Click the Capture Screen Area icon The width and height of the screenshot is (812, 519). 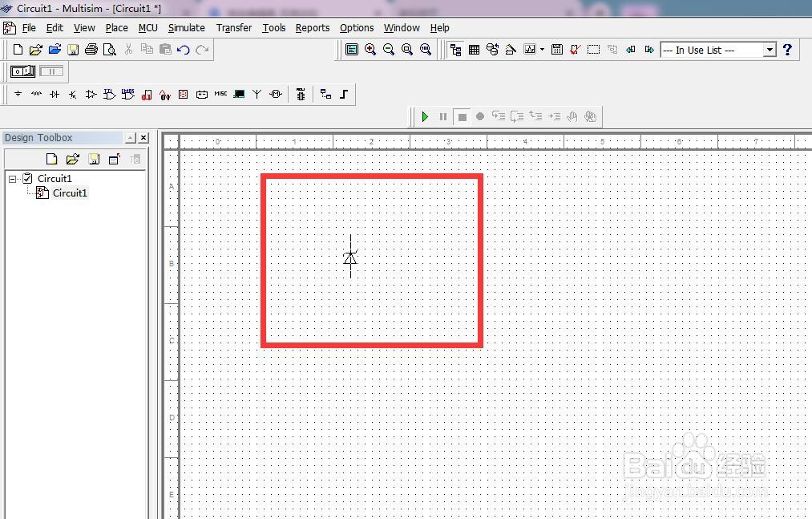(593, 50)
